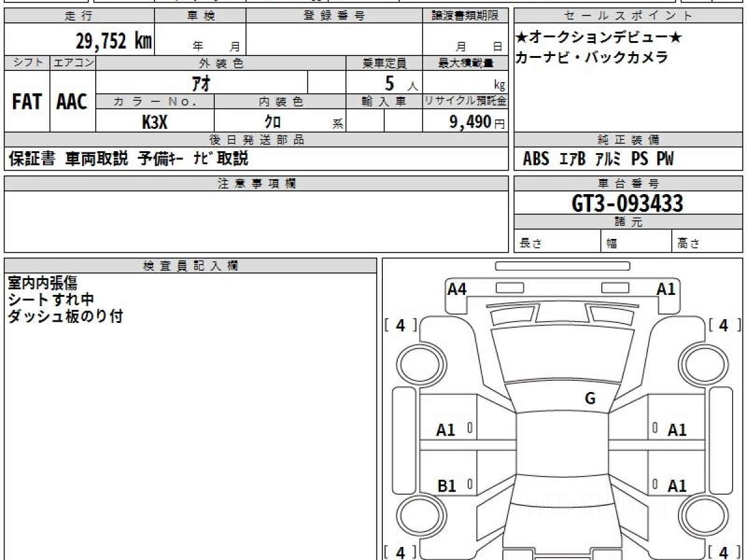The height and width of the screenshot is (560, 747).
Task: Select the inspector note ダッシュ板のり付
Action: (65, 317)
